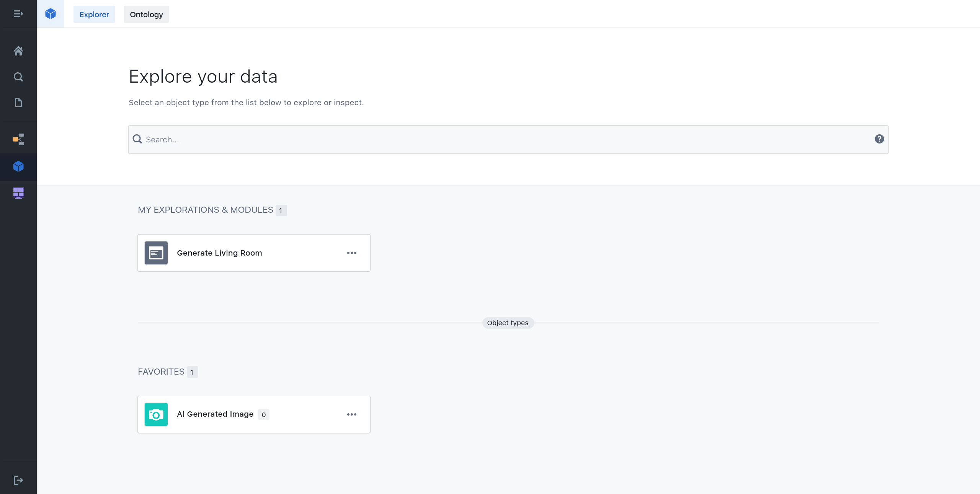Click the Object types divider label
Screen dimensions: 980x494
coord(508,323)
